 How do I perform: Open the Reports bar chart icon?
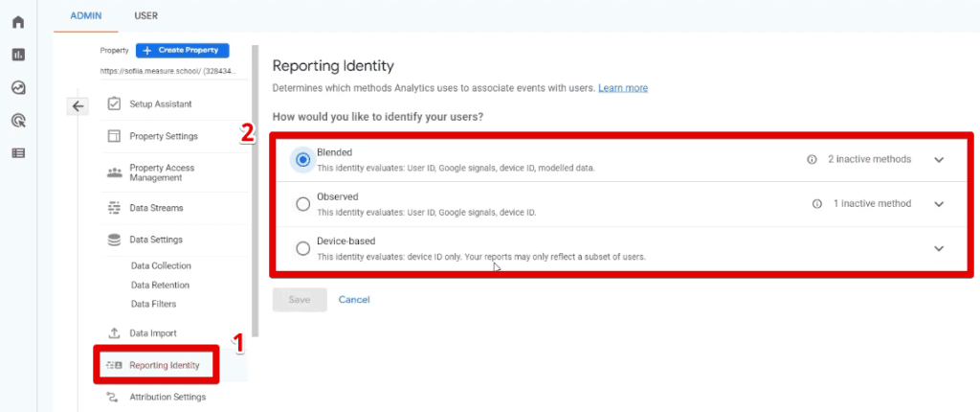click(17, 55)
